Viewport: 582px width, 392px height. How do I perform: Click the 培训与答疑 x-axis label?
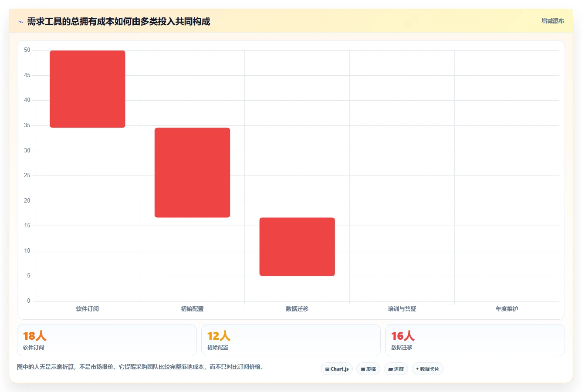[402, 309]
